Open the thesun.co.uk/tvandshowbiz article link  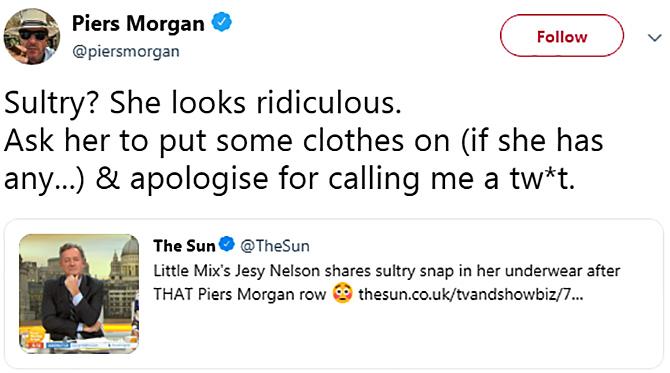(470, 294)
